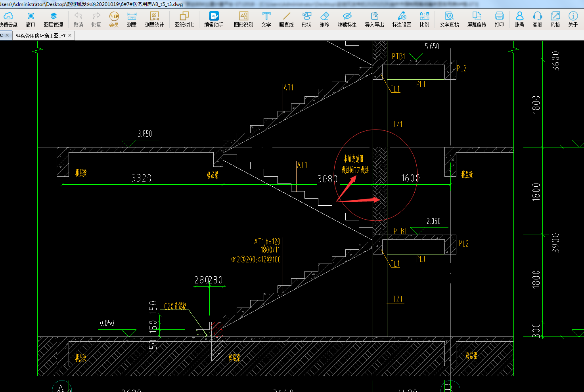
Task: Select 图形识别 shape recognition tool
Action: (x=243, y=19)
